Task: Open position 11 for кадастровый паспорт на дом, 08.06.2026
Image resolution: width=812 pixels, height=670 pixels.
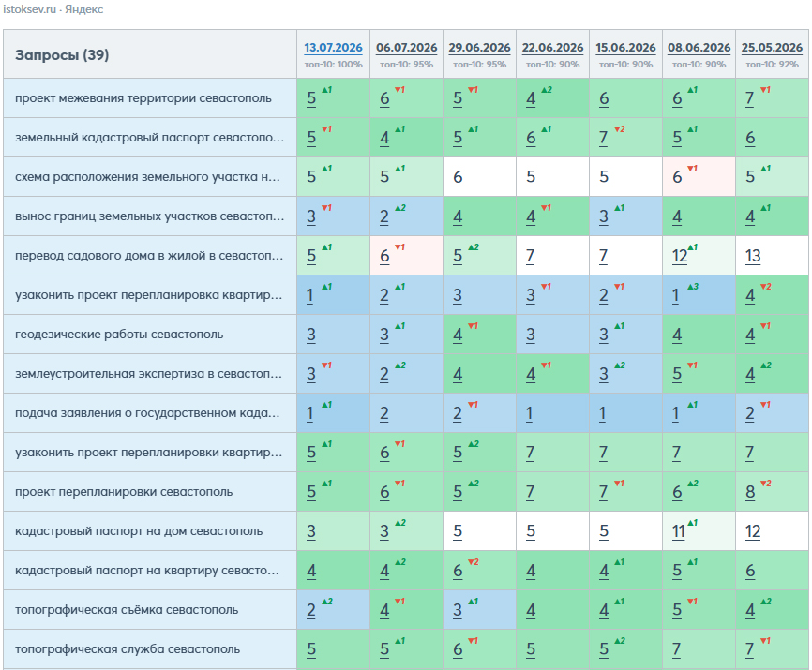Action: coord(679,531)
